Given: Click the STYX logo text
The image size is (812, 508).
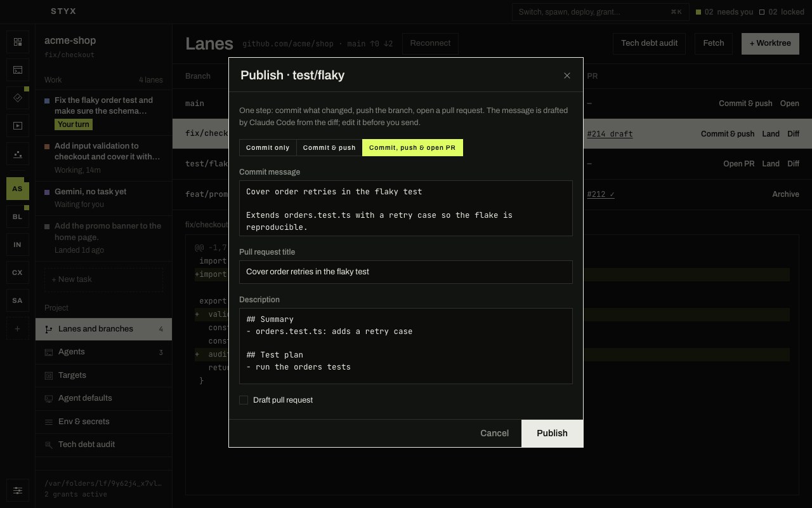Looking at the screenshot, I should [x=63, y=11].
